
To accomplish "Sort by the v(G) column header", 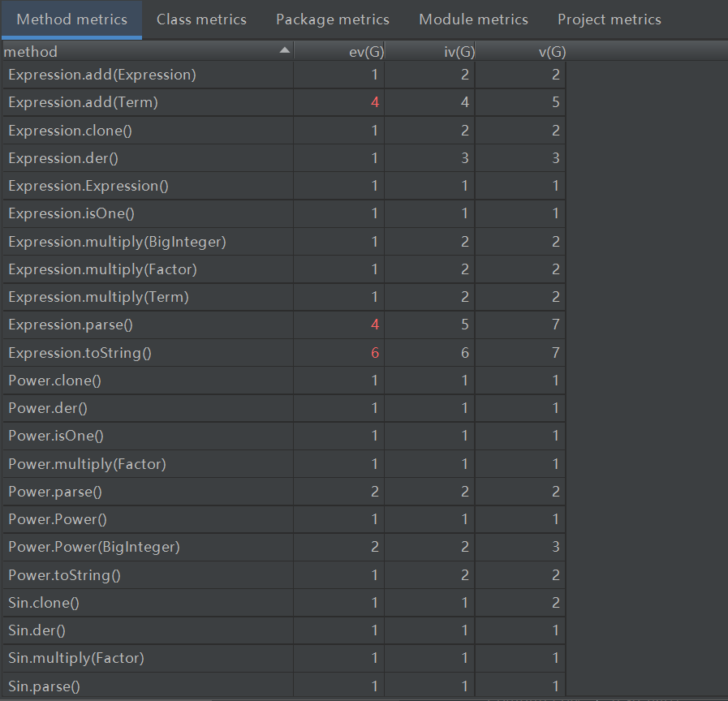I will point(552,52).
